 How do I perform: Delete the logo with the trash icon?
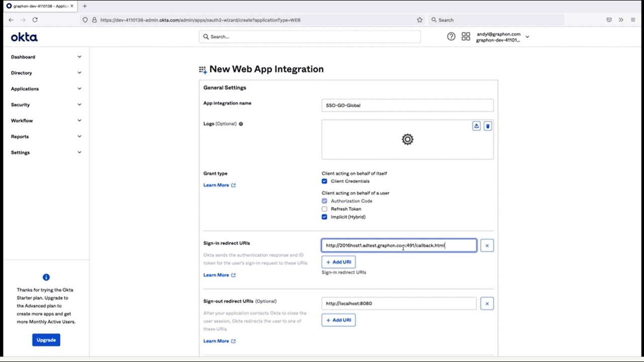pyautogui.click(x=488, y=126)
